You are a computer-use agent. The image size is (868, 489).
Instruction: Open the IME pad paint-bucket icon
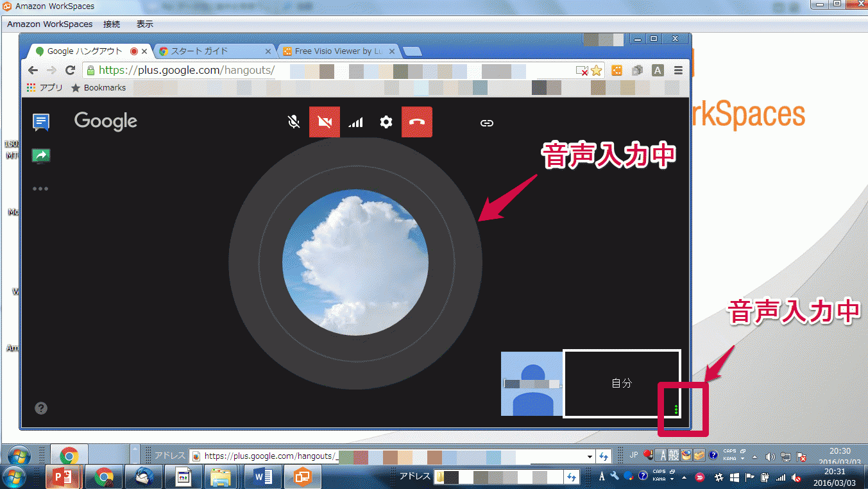pos(686,456)
